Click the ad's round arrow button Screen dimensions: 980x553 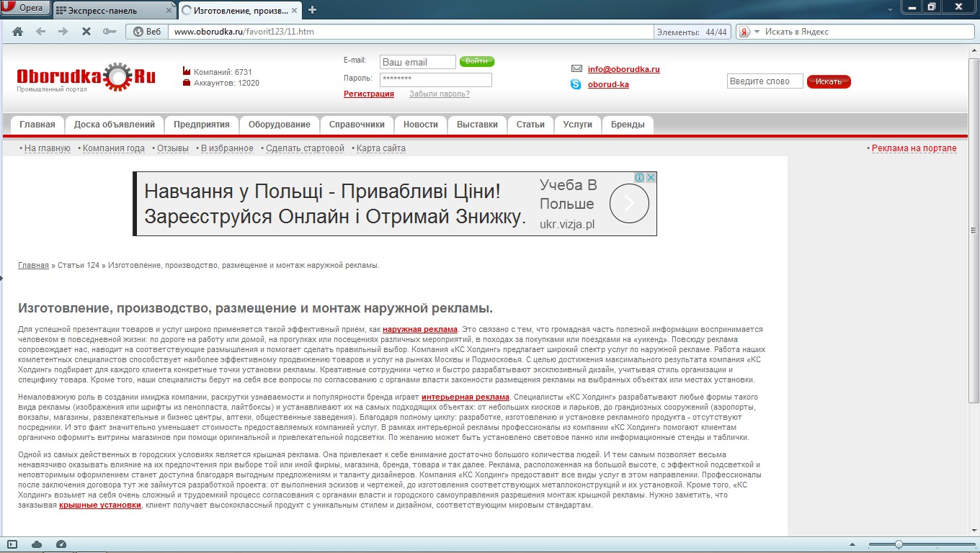point(629,204)
